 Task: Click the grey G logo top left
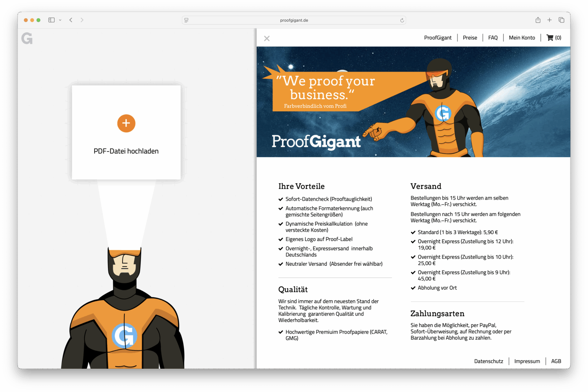27,38
